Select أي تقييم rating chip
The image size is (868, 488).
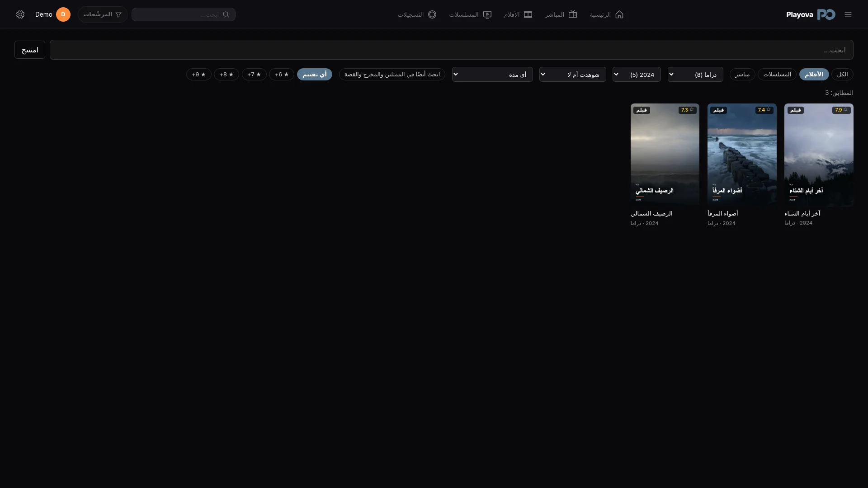click(x=315, y=74)
